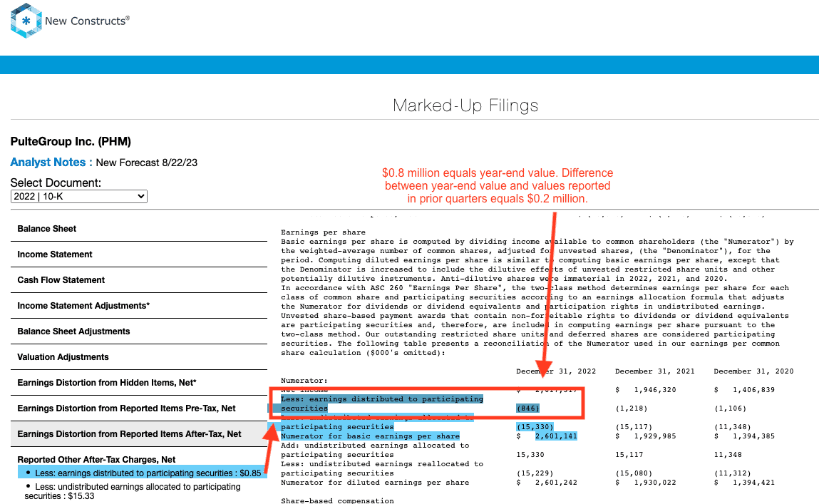Click the 'Numerator:' label in the table

point(304,381)
